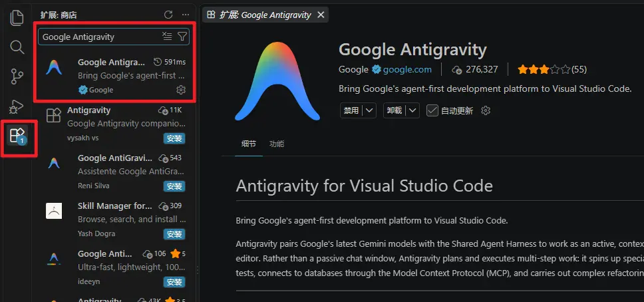Image resolution: width=644 pixels, height=302 pixels.
Task: Install the Antigravity extension by vysakh vs
Action: point(174,138)
